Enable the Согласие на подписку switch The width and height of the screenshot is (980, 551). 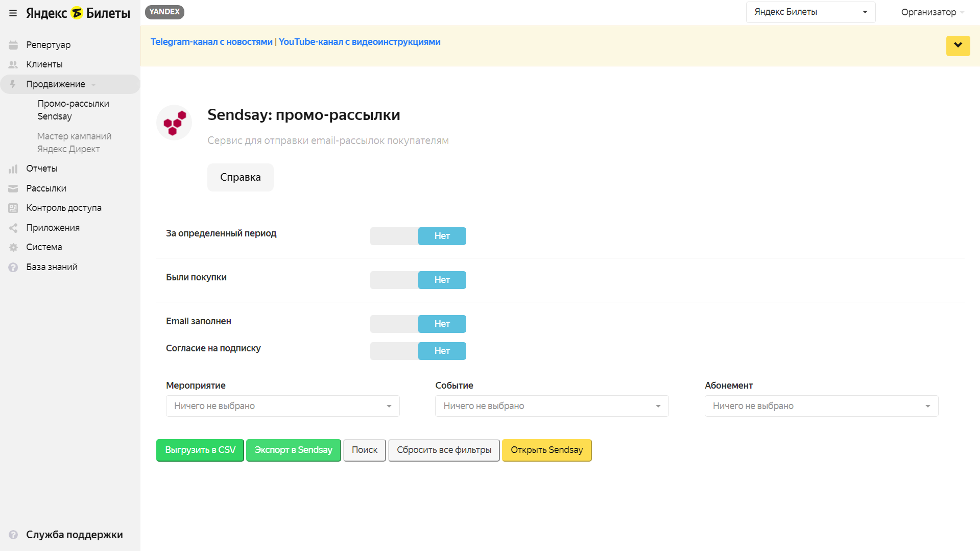point(418,351)
